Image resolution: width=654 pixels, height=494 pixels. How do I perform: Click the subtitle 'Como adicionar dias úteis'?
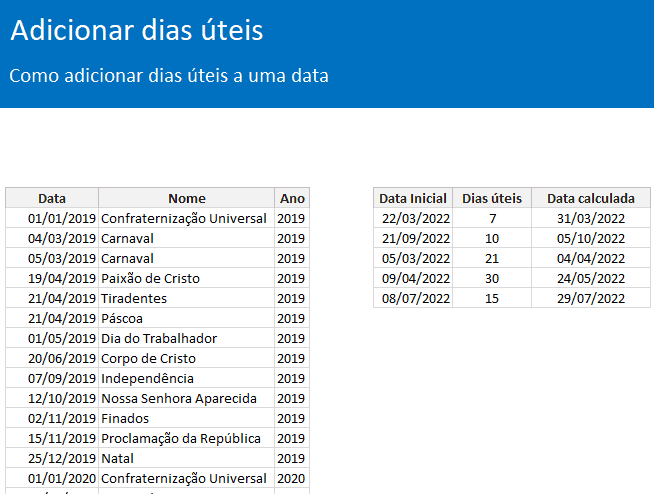[x=169, y=76]
